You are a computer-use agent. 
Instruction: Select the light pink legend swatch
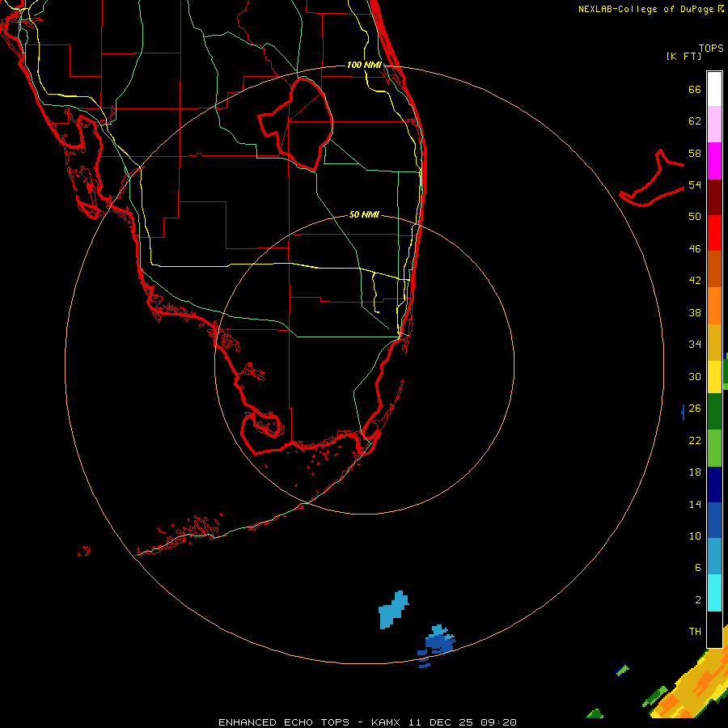(714, 124)
